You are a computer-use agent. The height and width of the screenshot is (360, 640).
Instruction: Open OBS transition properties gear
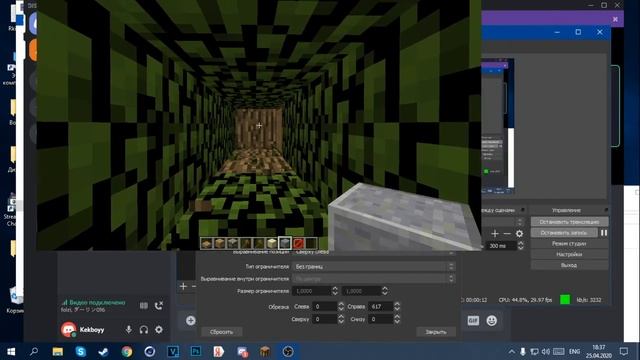click(519, 233)
